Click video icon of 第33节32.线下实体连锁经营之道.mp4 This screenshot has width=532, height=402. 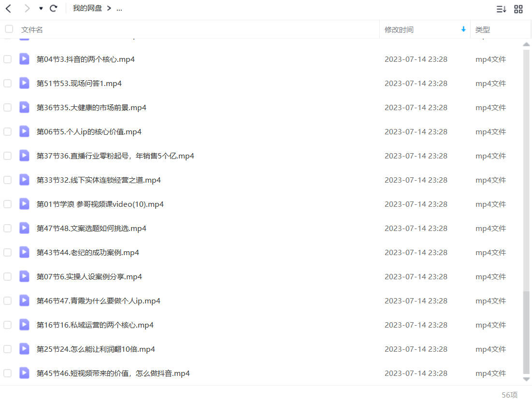[x=24, y=180]
